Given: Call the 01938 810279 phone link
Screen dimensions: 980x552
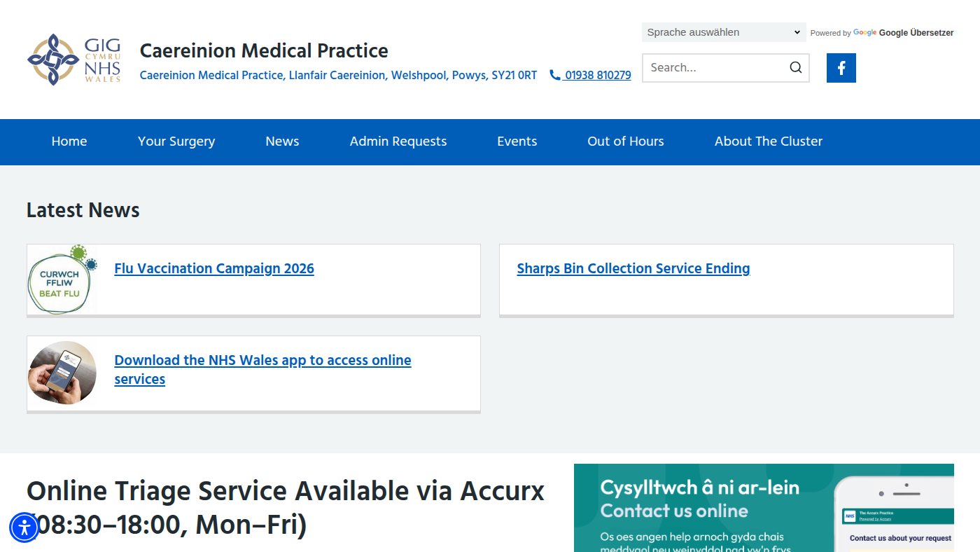Looking at the screenshot, I should tap(598, 75).
